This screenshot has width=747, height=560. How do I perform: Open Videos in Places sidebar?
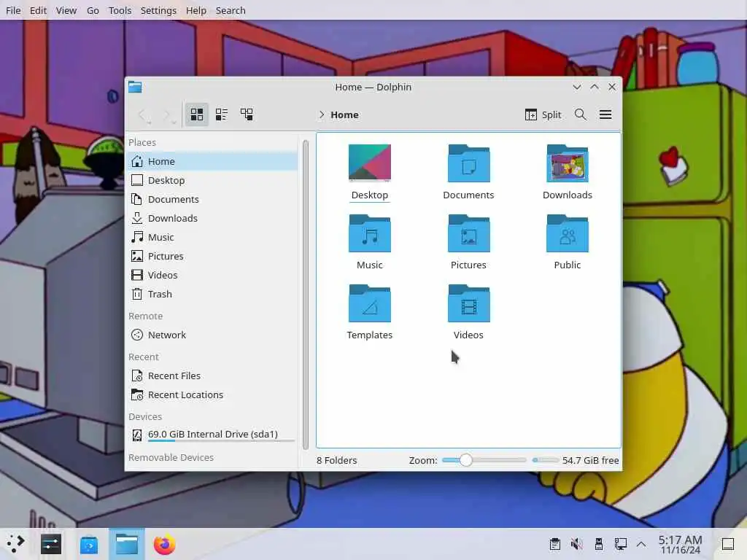[212, 275]
